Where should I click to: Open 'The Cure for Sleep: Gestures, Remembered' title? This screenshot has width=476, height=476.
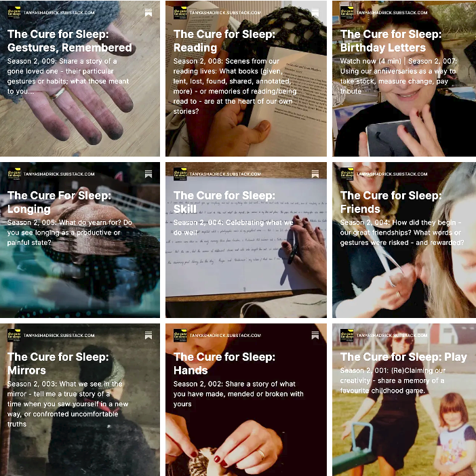70,41
